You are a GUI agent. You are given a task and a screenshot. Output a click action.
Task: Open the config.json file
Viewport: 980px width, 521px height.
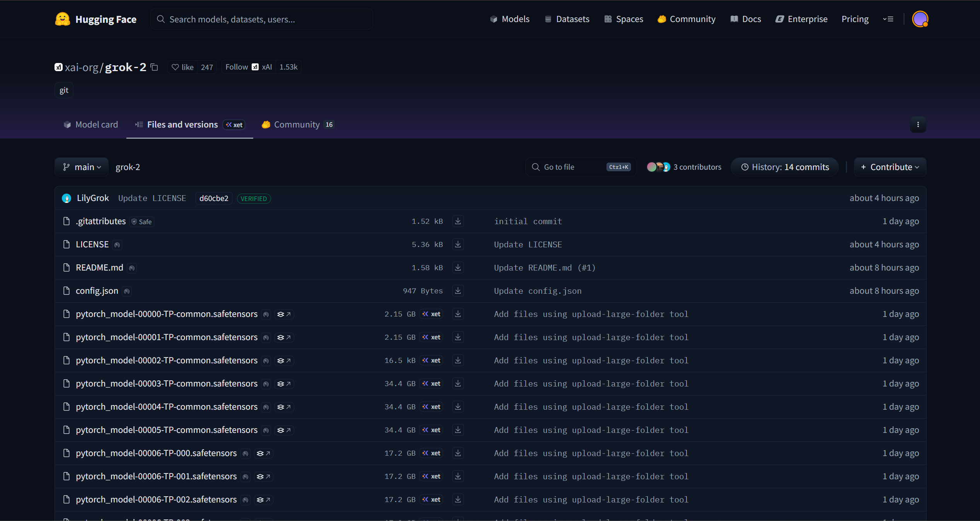pyautogui.click(x=97, y=291)
